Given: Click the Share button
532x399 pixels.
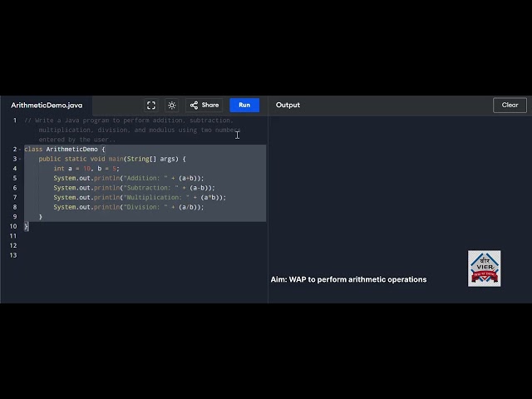Looking at the screenshot, I should 204,106.
